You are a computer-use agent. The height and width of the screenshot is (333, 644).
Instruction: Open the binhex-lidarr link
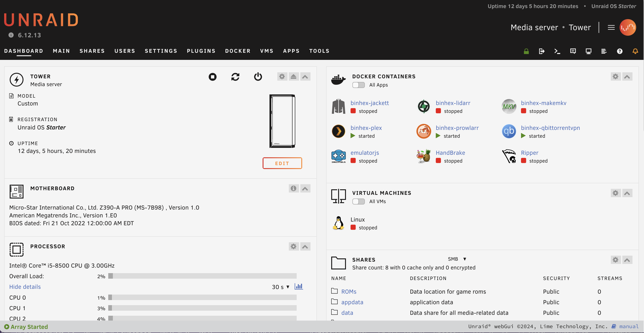click(453, 103)
